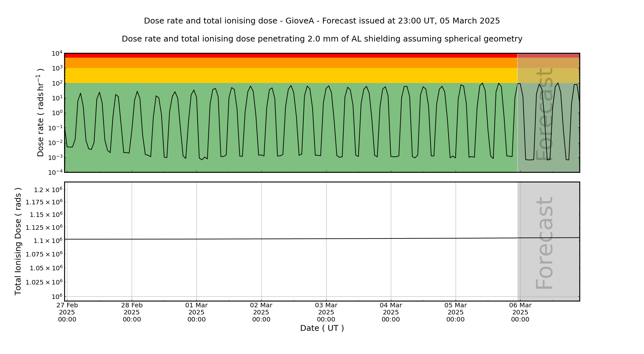Click the '27 Feb 2025 00:00' axis label

click(67, 312)
